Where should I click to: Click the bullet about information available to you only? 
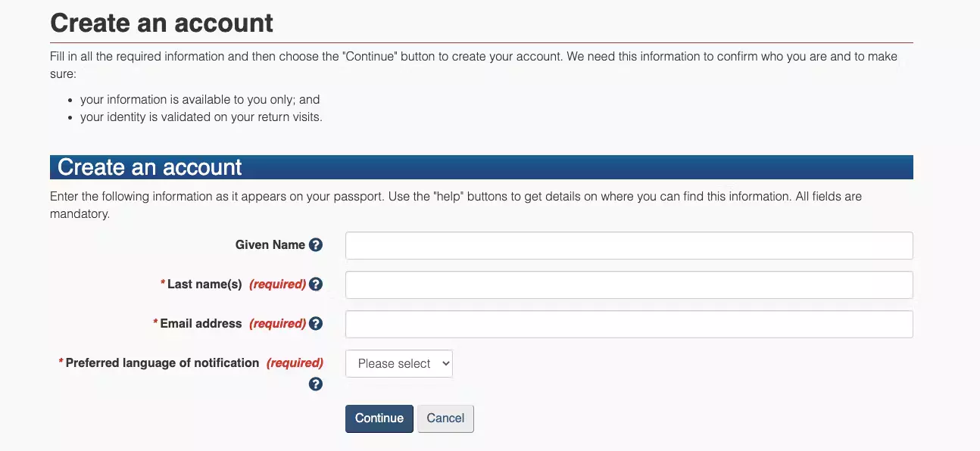[200, 100]
